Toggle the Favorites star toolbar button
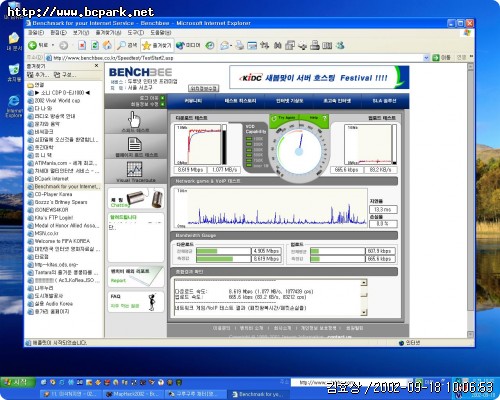 pyautogui.click(x=157, y=45)
